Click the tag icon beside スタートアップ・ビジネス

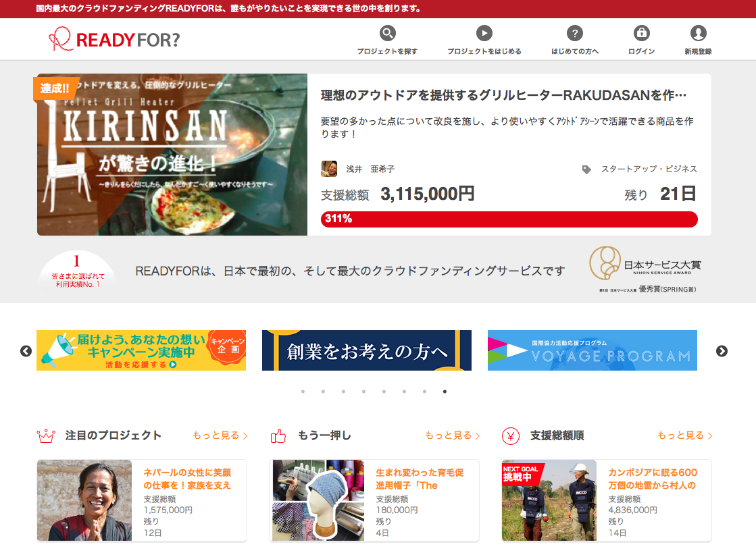(x=586, y=169)
